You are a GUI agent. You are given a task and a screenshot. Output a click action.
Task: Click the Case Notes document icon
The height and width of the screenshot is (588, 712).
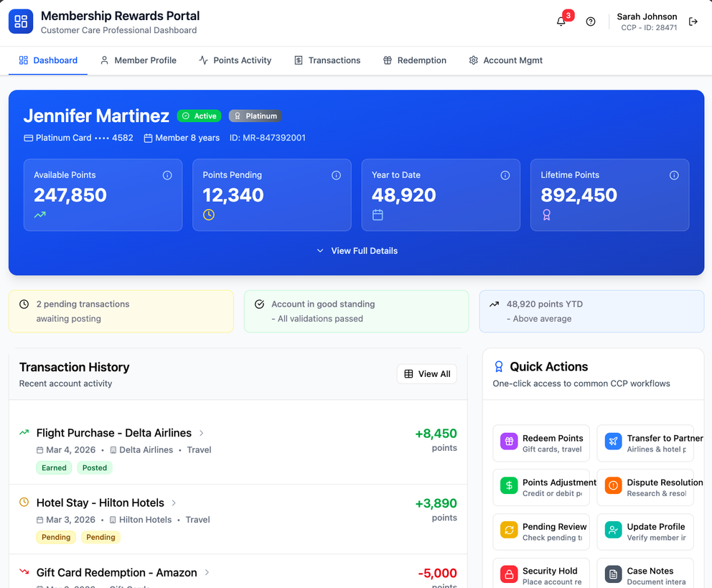pos(614,574)
